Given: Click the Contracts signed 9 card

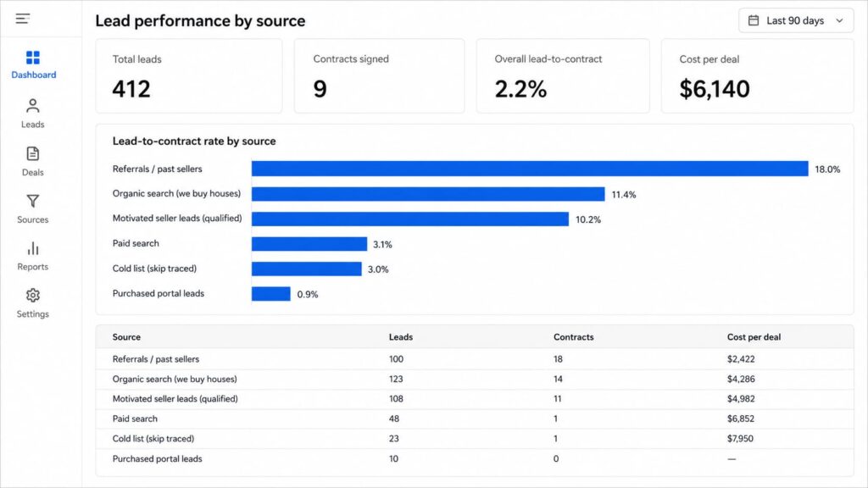Looking at the screenshot, I should click(379, 75).
